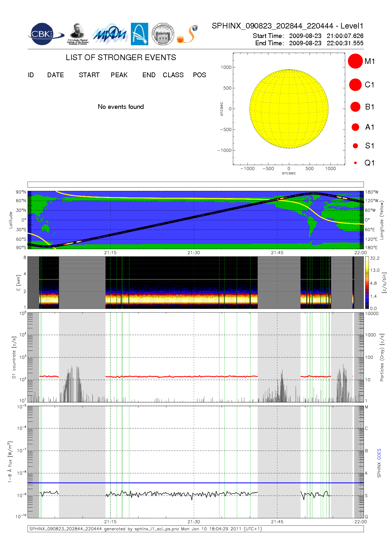Pick the tiny Q1 legend dot

click(355, 163)
